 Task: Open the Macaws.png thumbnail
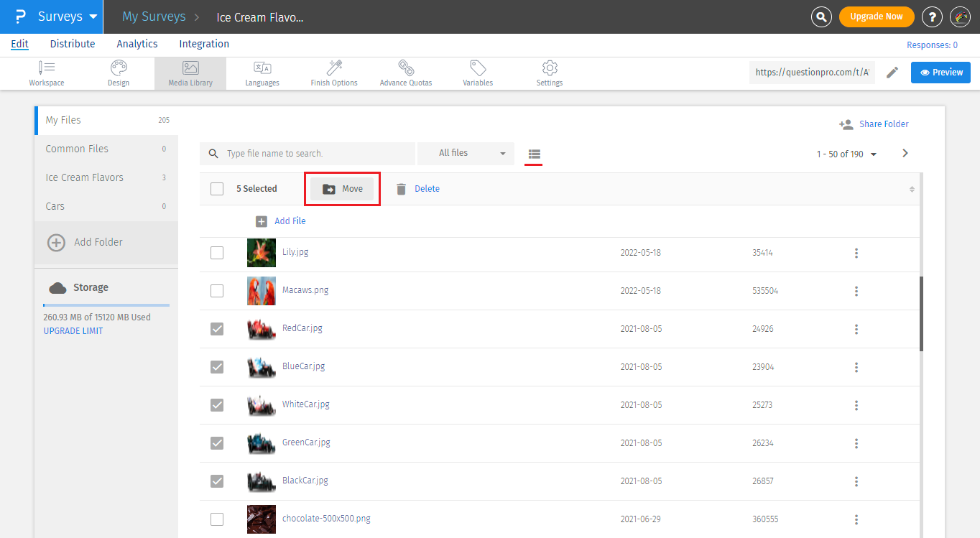[262, 291]
